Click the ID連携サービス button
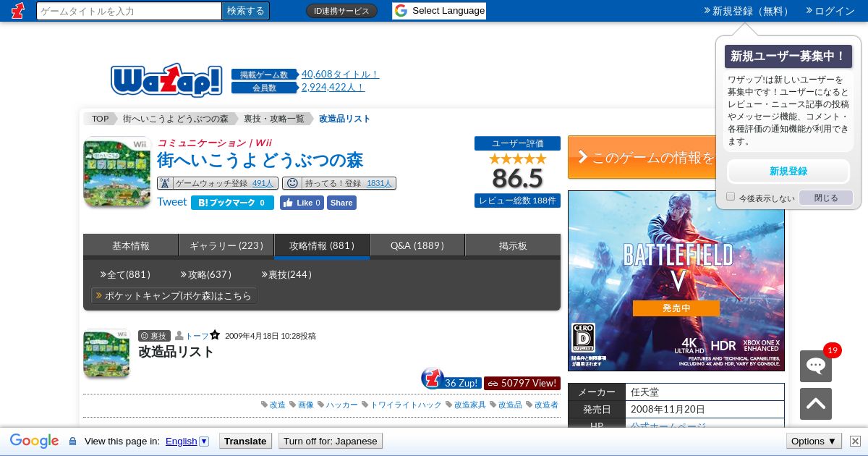The height and width of the screenshot is (456, 868). 341,11
